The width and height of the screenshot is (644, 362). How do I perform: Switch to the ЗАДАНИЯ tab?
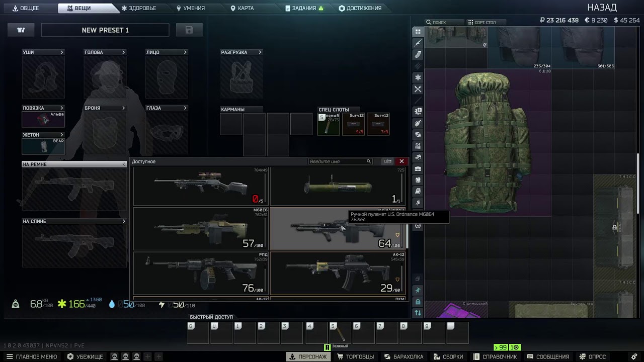304,8
